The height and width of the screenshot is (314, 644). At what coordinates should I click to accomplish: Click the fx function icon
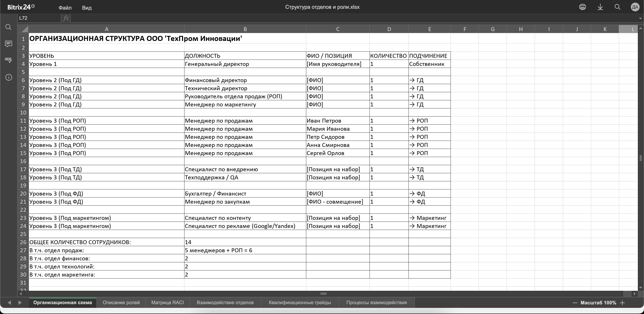coord(66,18)
